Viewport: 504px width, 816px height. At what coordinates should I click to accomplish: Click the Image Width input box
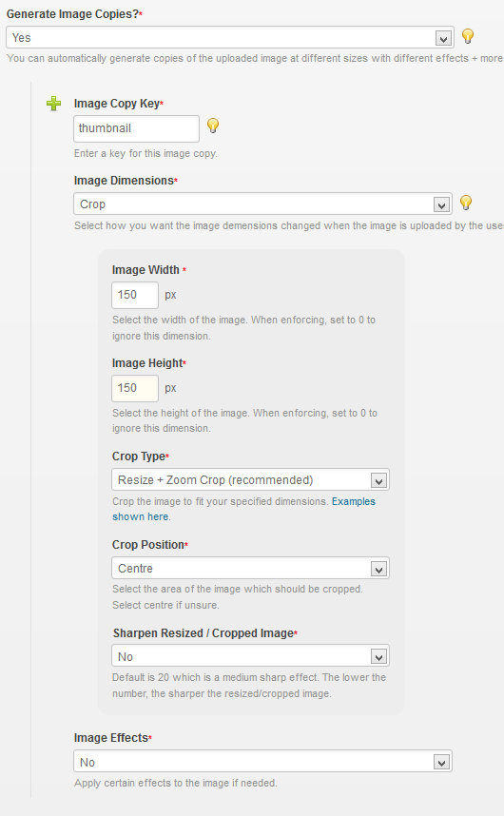pyautogui.click(x=135, y=295)
